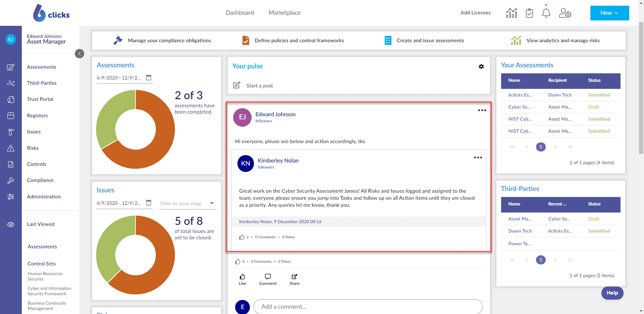Click the Like thumbs-up button

point(242,279)
